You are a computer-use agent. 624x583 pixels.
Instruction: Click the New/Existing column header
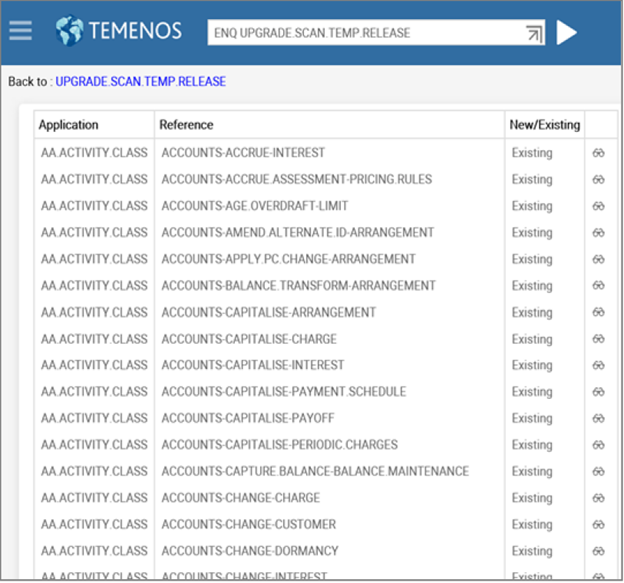[545, 125]
